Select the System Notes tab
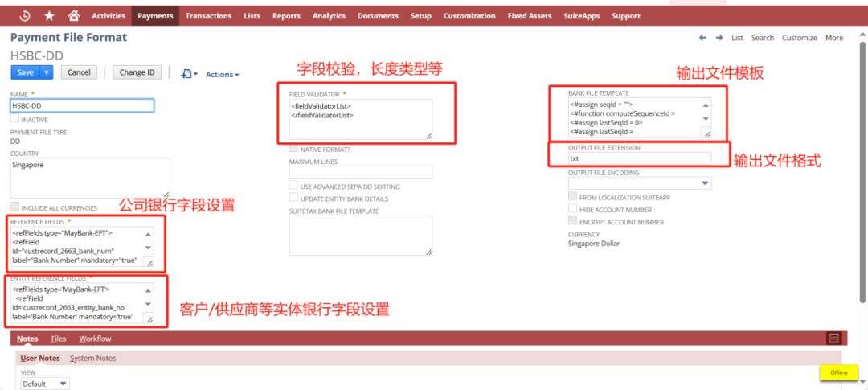 point(93,359)
